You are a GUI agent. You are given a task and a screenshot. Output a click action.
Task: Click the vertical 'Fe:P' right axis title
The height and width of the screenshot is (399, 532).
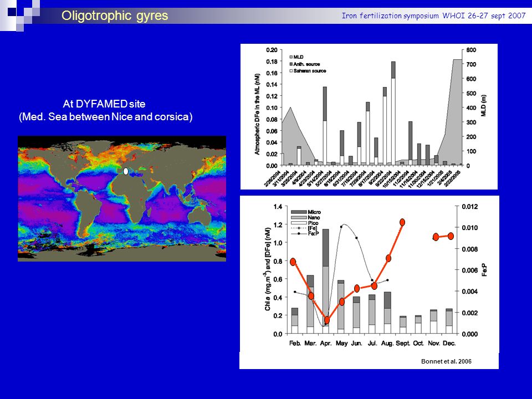tap(484, 270)
